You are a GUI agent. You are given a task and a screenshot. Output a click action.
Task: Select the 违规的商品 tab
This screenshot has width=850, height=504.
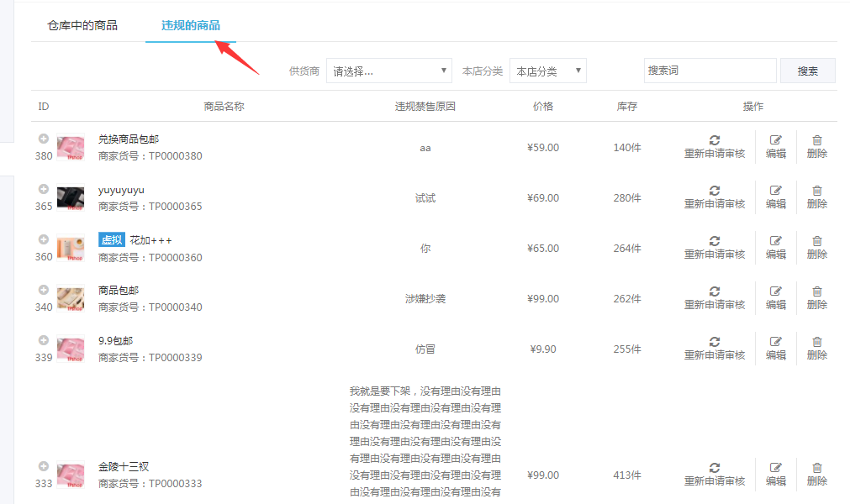click(x=191, y=25)
